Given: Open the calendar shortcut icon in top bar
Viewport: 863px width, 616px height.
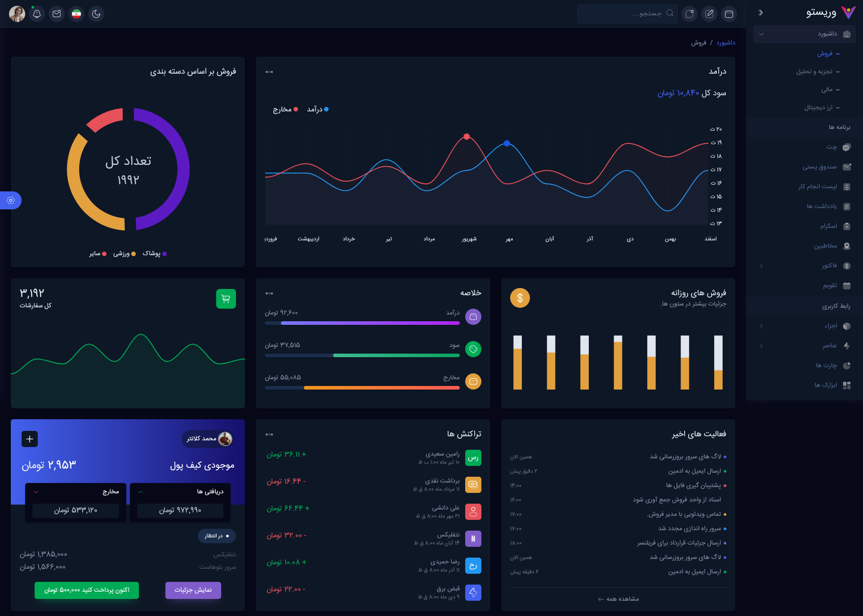Looking at the screenshot, I should 729,14.
